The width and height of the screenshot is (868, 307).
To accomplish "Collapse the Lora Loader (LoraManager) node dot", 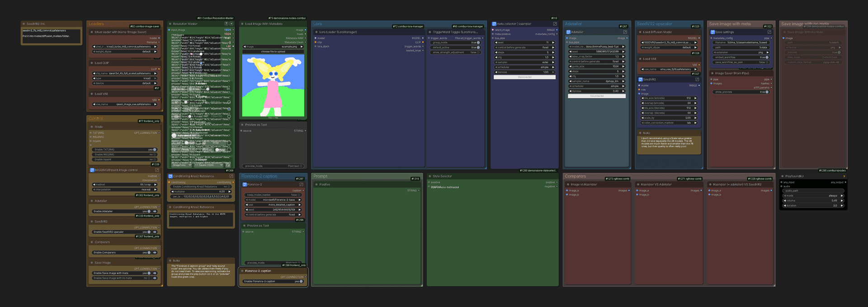I will [x=316, y=32].
